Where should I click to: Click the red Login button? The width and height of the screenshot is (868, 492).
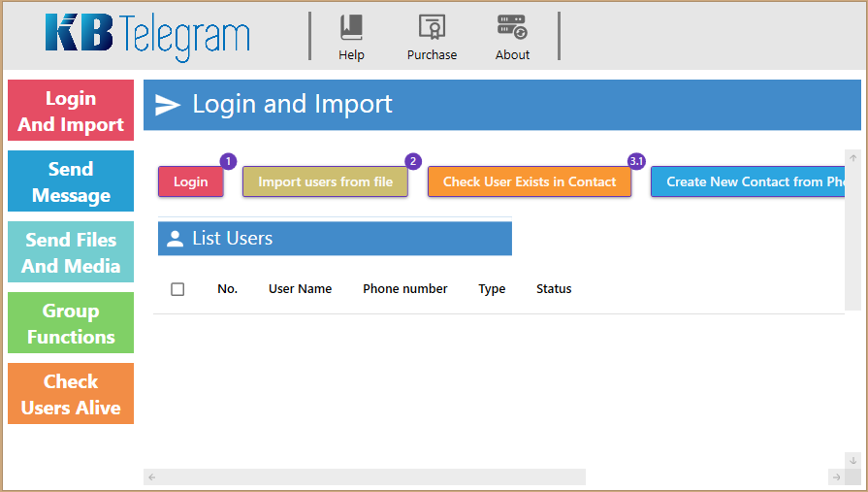tap(191, 181)
